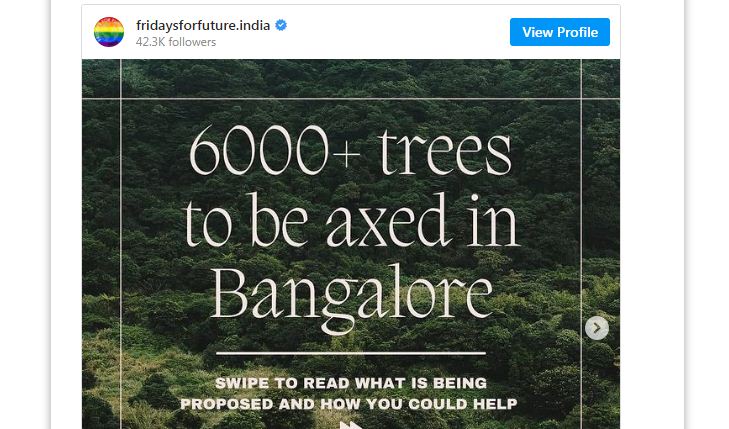
Task: Click the View Profile button
Action: tap(560, 32)
